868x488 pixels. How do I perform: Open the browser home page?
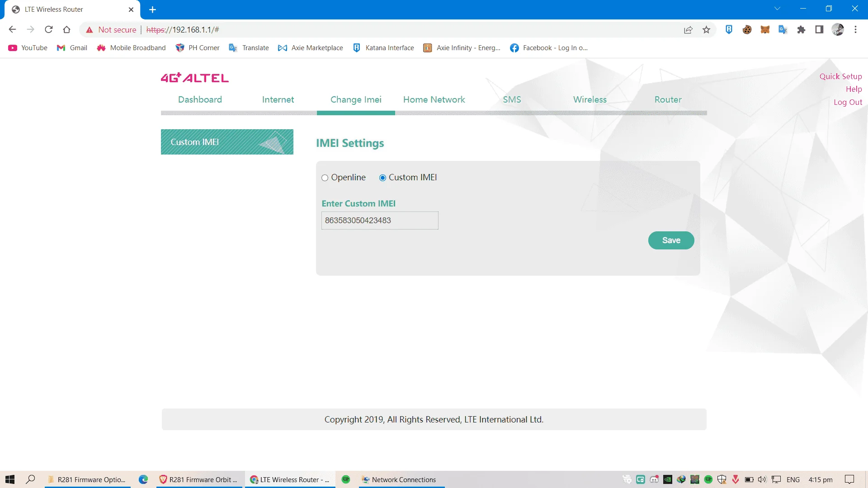click(x=67, y=30)
